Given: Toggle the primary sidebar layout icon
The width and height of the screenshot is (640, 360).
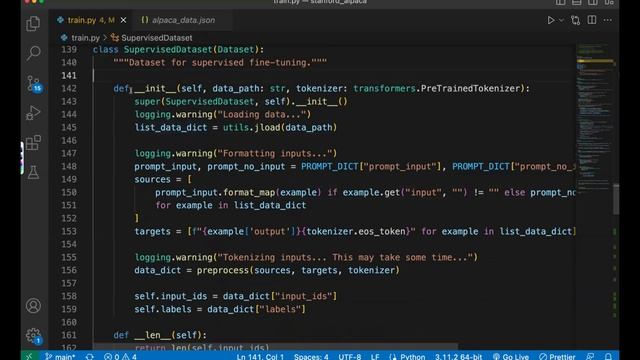Looking at the screenshot, I should [560, 2].
